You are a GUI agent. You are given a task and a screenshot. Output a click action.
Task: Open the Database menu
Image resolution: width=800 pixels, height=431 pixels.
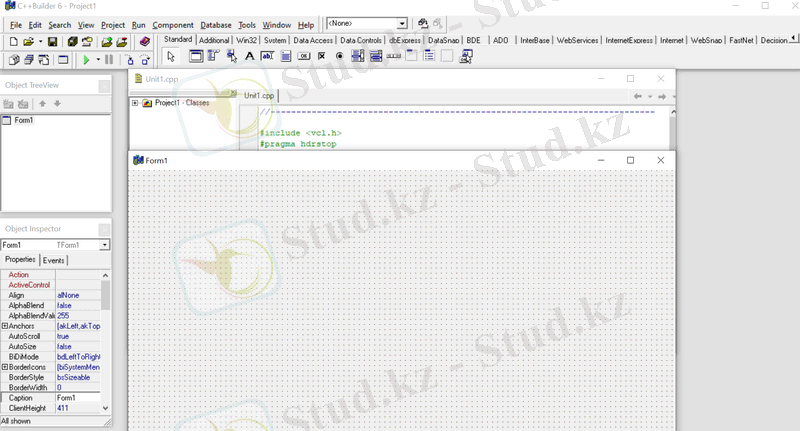point(216,25)
